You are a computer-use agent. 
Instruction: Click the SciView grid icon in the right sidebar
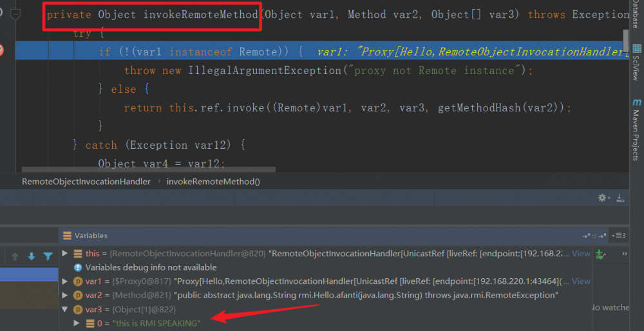click(x=636, y=49)
